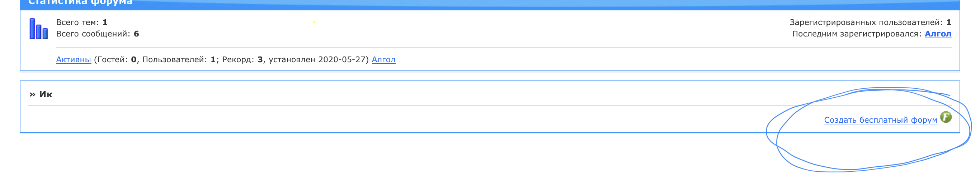
Task: Follow the Создать бесплатный форум link
Action: tap(880, 120)
